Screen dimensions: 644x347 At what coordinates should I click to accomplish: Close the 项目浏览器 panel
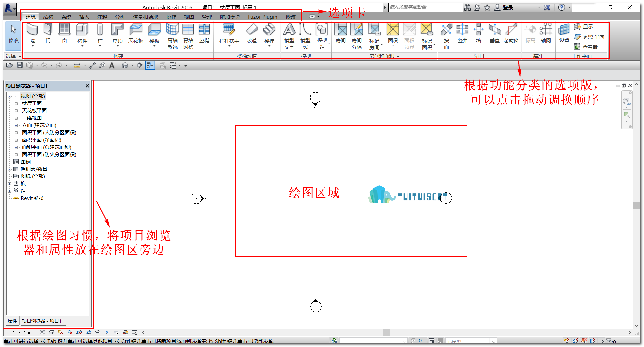(x=87, y=86)
